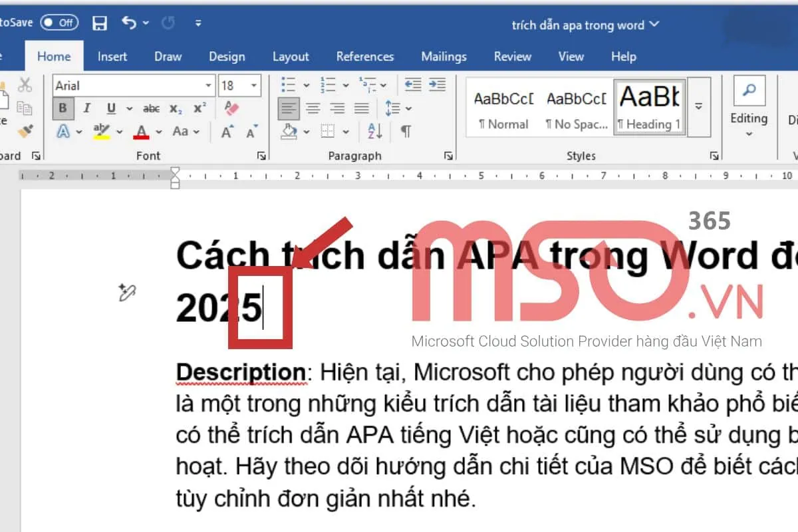Toggle Bold formatting button

(x=63, y=108)
